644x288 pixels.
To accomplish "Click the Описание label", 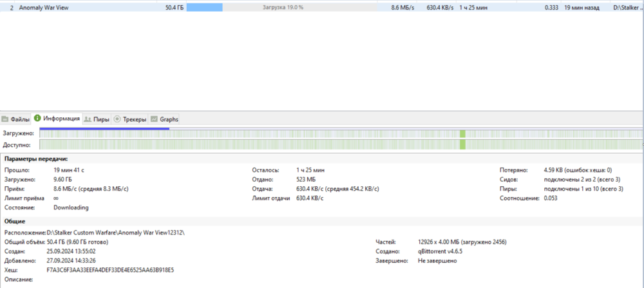I will 19,280.
